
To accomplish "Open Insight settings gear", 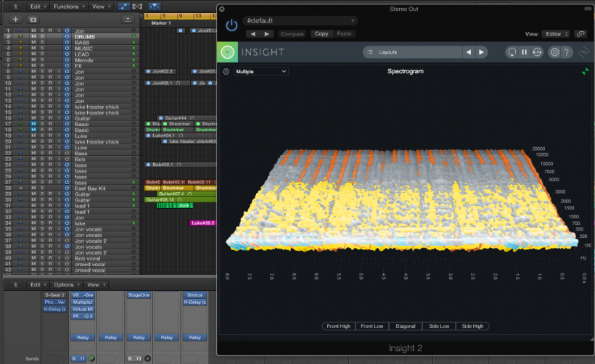I will click(554, 52).
